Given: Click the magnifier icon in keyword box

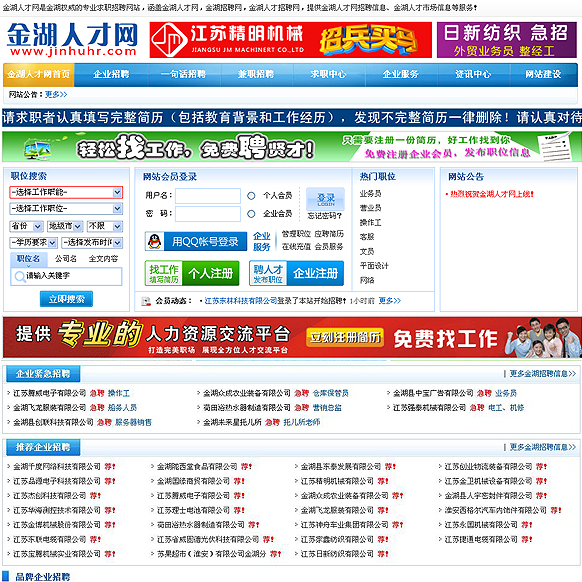Looking at the screenshot, I should (19, 277).
